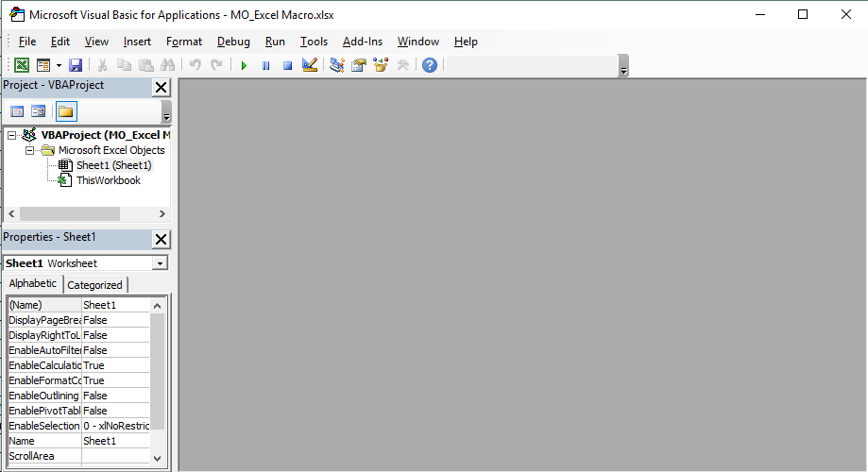Open the Debug menu
Screen dimensions: 868x472
[x=233, y=42]
